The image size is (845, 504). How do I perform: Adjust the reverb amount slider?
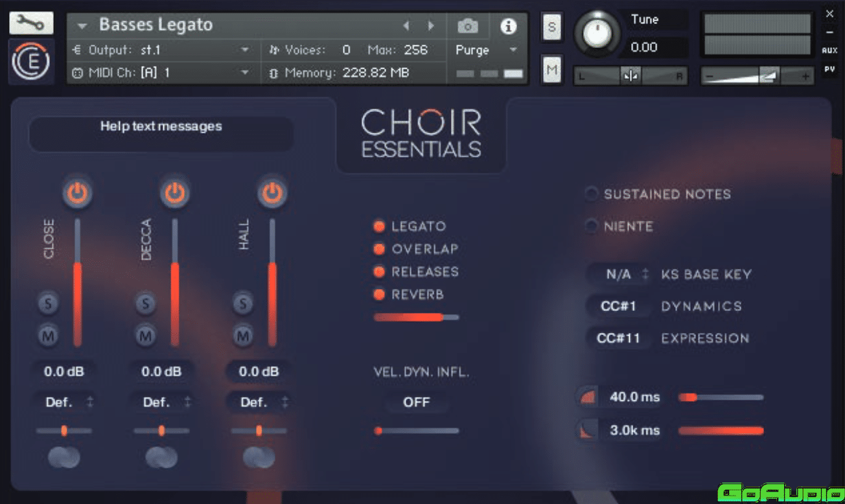point(417,317)
